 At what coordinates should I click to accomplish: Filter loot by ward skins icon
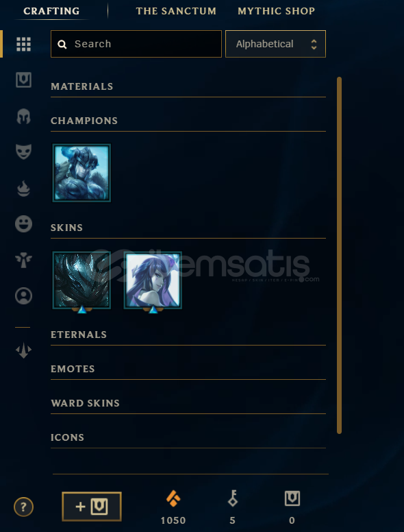coord(23,260)
